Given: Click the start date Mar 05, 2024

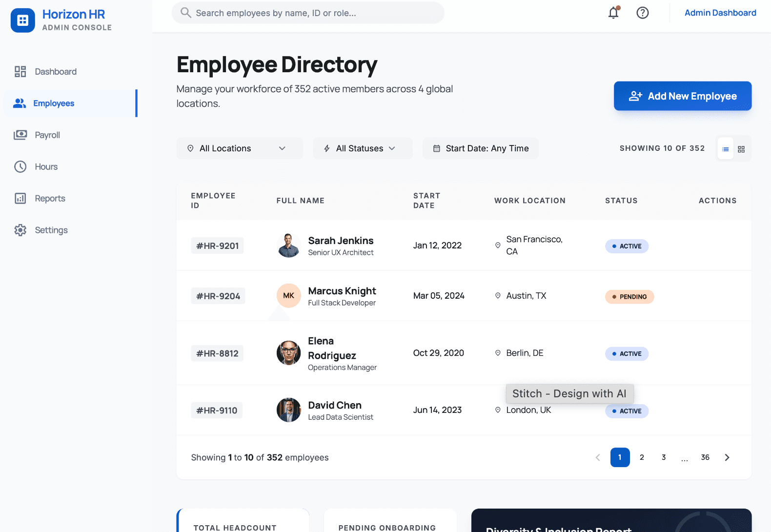Looking at the screenshot, I should tap(439, 296).
